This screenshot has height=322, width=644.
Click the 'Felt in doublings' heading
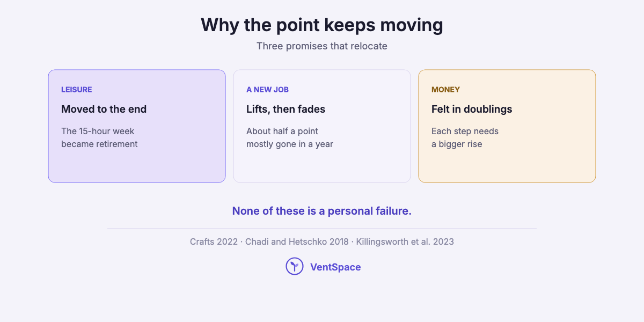(x=472, y=109)
